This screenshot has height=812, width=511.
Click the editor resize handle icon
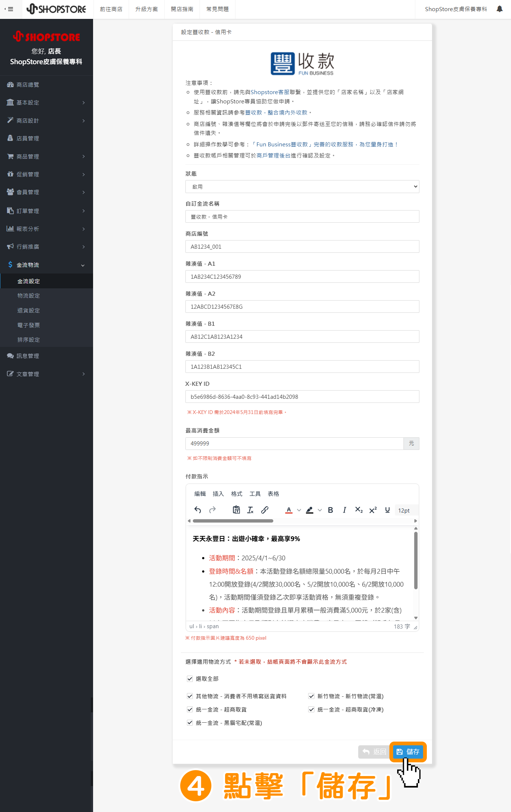point(415,627)
